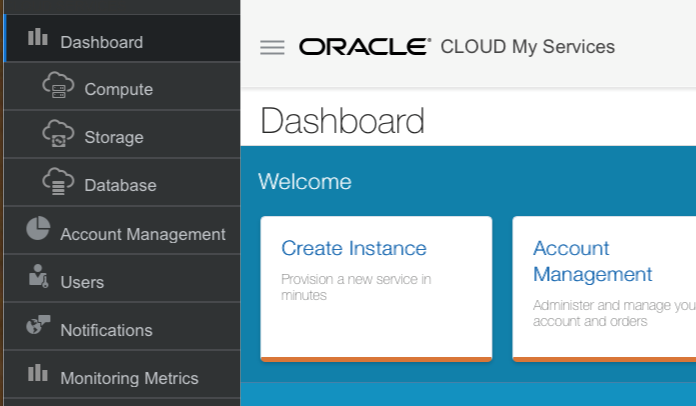Click the "Provision a new service in minutes" text
The image size is (696, 406).
click(x=356, y=287)
